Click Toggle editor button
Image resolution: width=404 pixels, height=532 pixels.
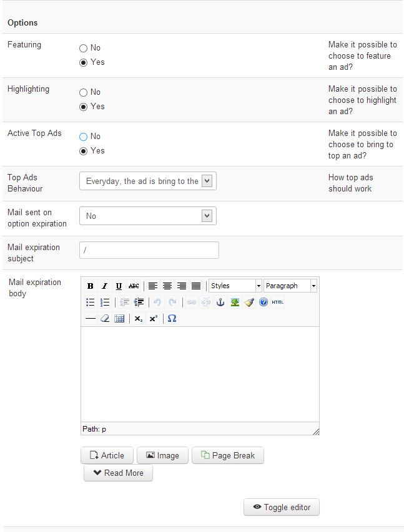click(282, 507)
